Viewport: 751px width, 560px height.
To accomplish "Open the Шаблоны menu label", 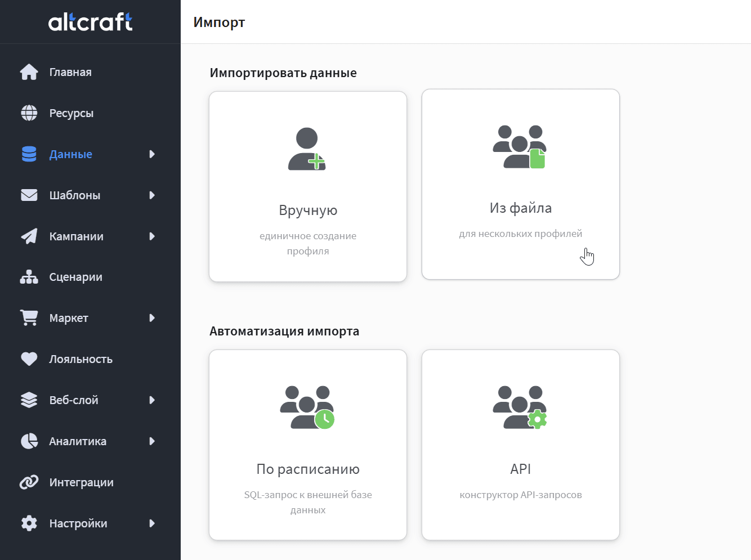I will pos(75,195).
